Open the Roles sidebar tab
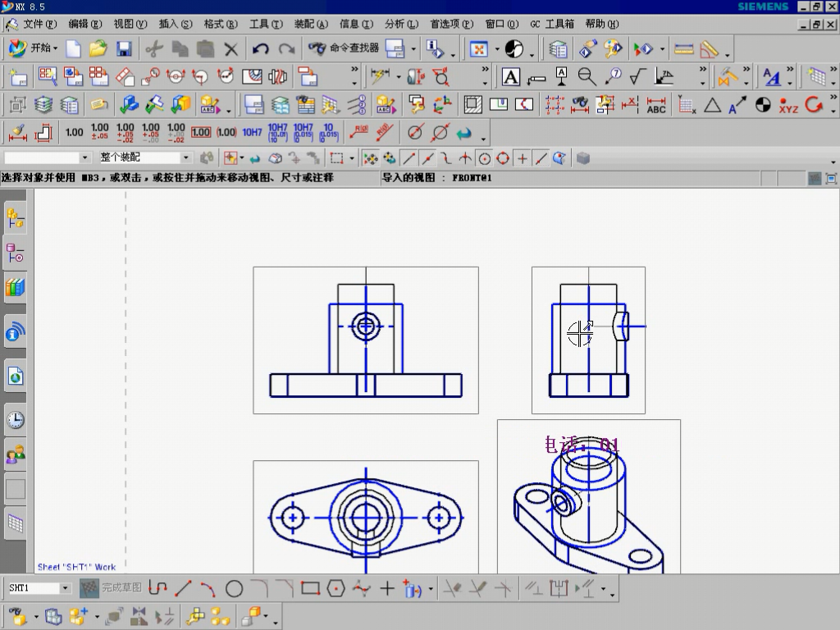 (x=16, y=454)
